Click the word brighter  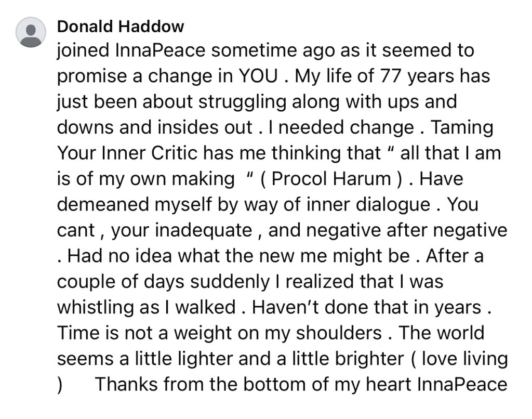tap(369, 359)
